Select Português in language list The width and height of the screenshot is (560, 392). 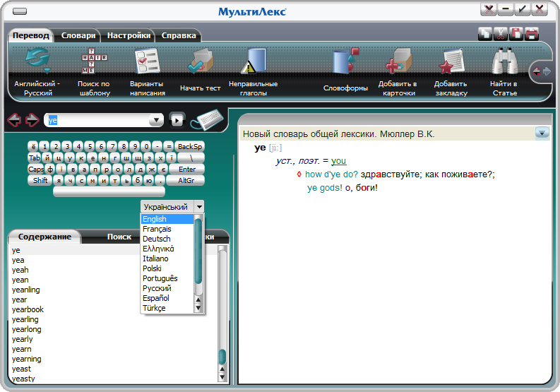[167, 278]
